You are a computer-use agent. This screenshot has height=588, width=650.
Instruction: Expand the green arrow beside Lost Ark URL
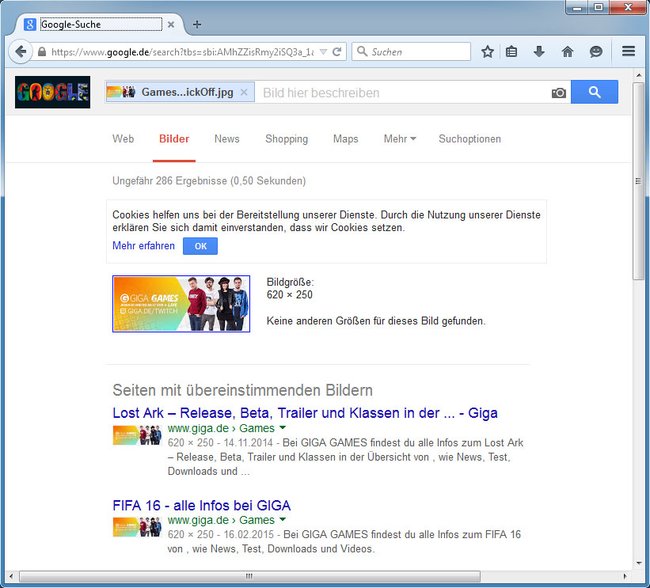pos(283,428)
